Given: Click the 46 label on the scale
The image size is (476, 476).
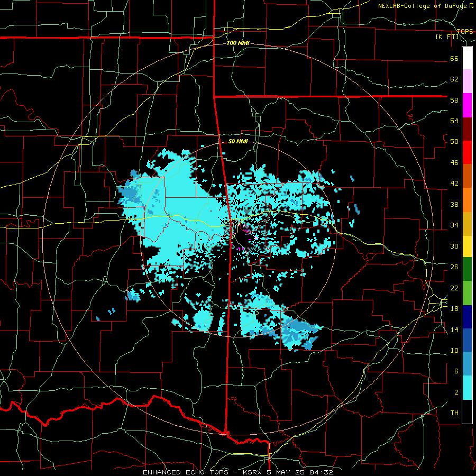Looking at the screenshot, I should click(454, 162).
